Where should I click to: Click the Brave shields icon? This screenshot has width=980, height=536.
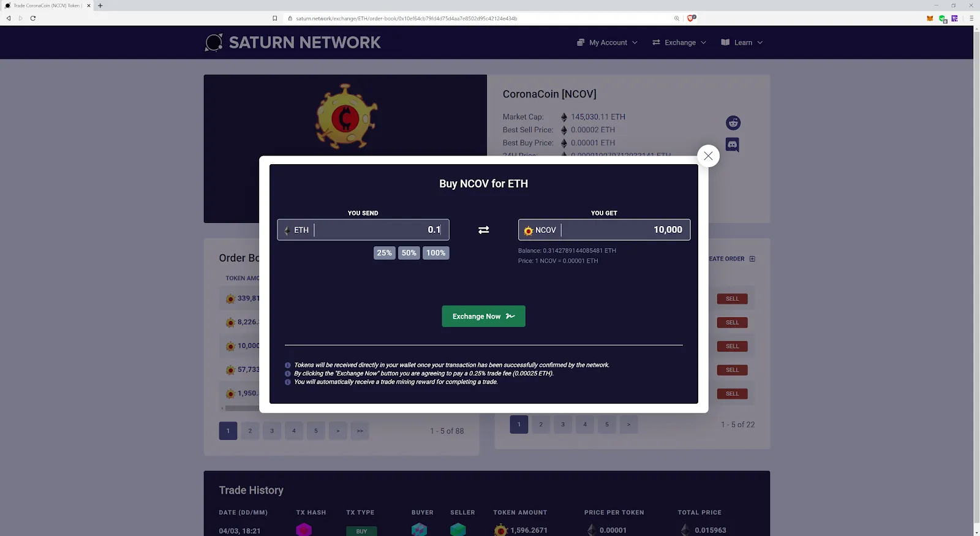click(691, 18)
